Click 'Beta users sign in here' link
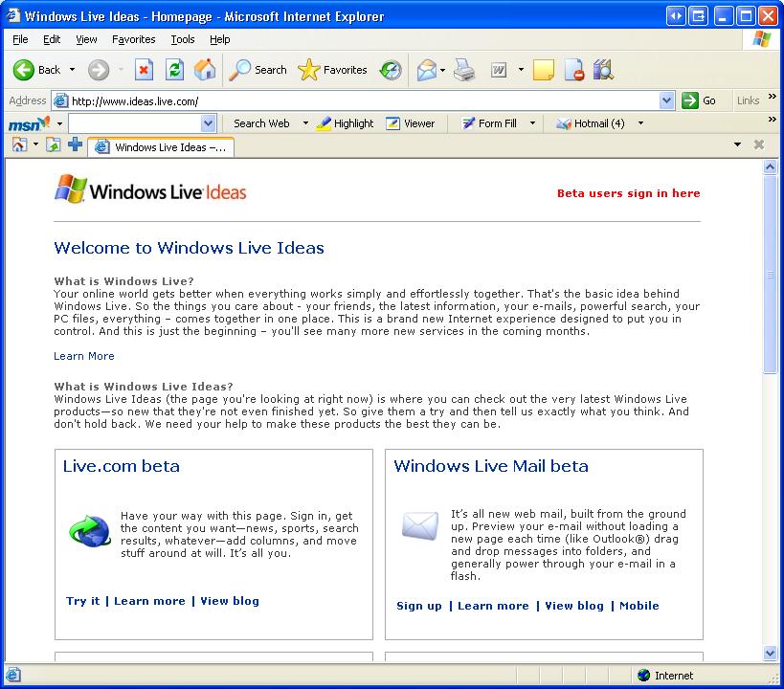The height and width of the screenshot is (689, 784). coord(629,193)
